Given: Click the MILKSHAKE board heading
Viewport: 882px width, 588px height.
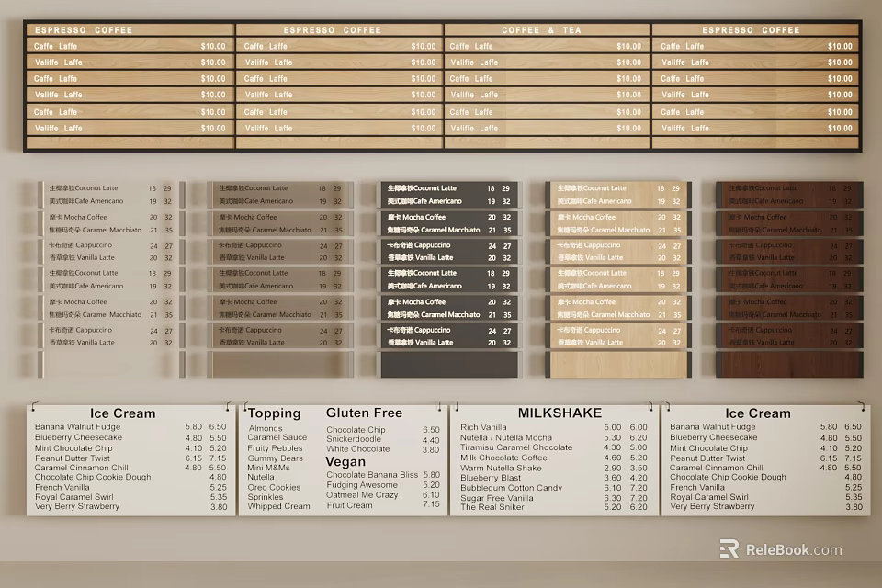Looking at the screenshot, I should tap(560, 413).
